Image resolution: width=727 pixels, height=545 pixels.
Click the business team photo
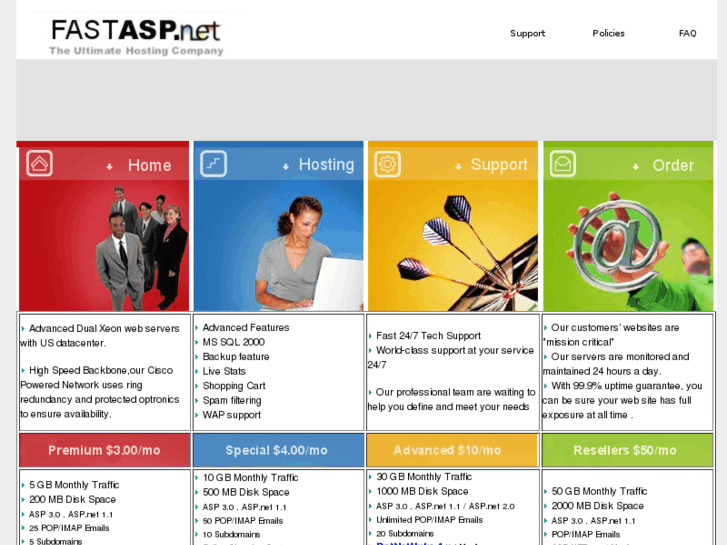pos(104,245)
